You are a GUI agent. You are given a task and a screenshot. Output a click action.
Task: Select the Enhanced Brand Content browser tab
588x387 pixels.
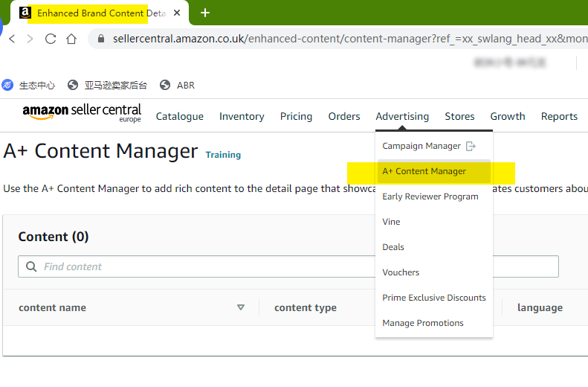100,13
